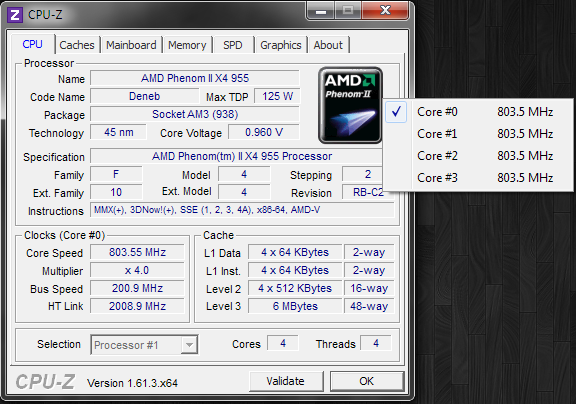
Task: Click the Validate button
Action: tap(286, 381)
